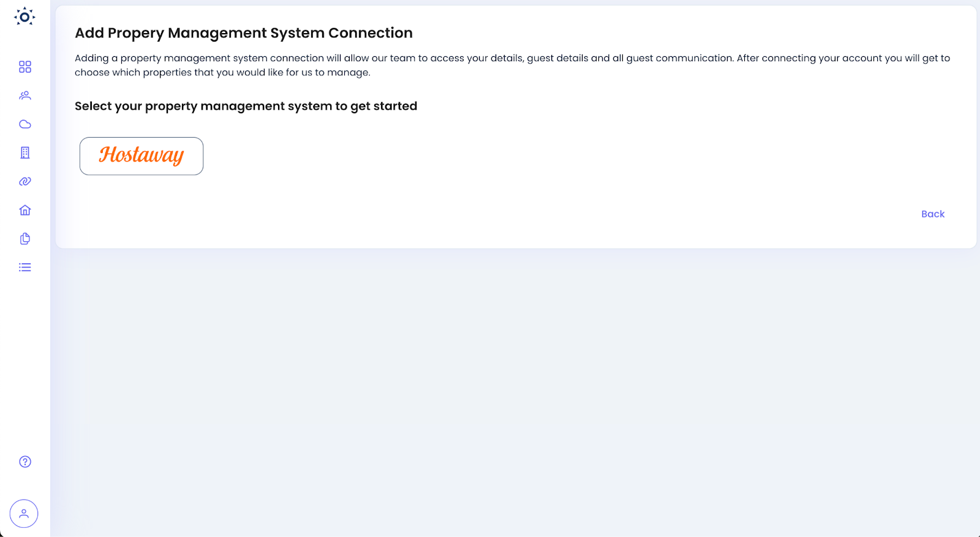Viewport: 980px width, 537px height.
Task: Select the cloud icon in the sidebar
Action: coord(25,124)
